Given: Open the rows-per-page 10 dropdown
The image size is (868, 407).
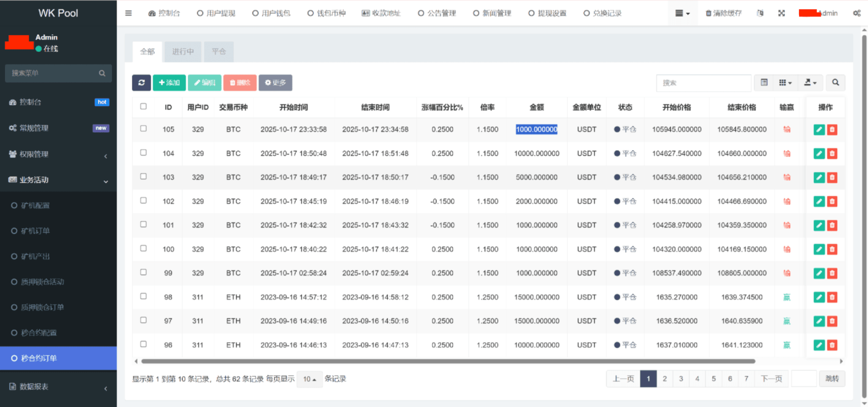Looking at the screenshot, I should (309, 379).
